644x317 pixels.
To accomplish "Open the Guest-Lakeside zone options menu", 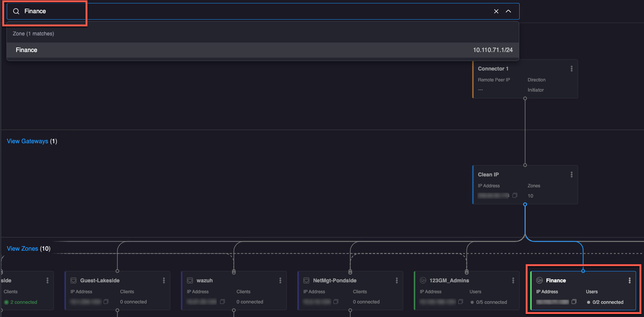I will coord(164,280).
